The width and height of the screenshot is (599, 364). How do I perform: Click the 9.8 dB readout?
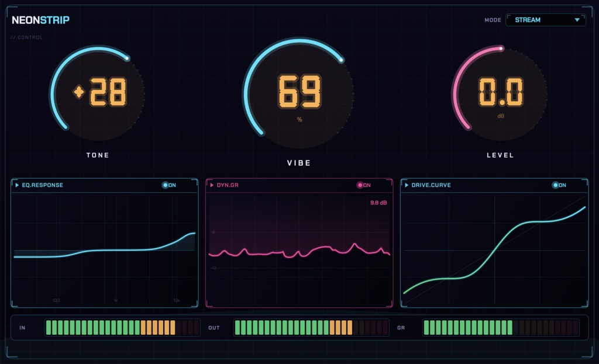378,203
